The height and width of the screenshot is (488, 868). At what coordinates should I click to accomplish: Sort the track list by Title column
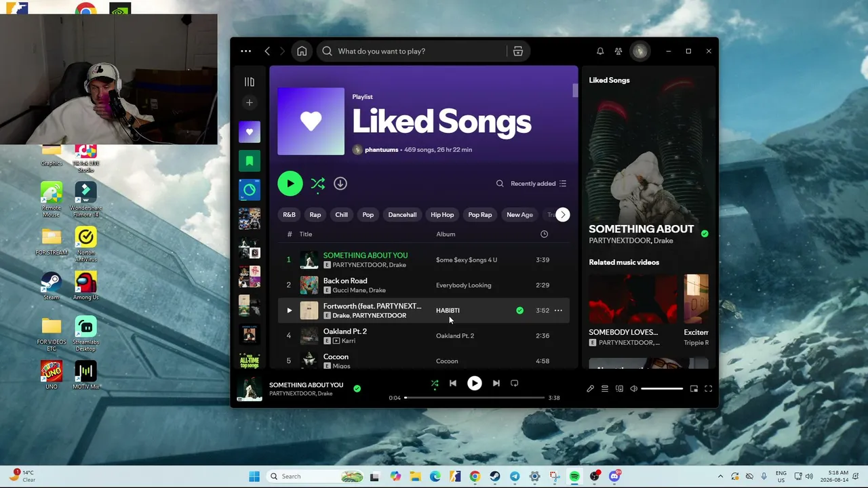(x=306, y=235)
